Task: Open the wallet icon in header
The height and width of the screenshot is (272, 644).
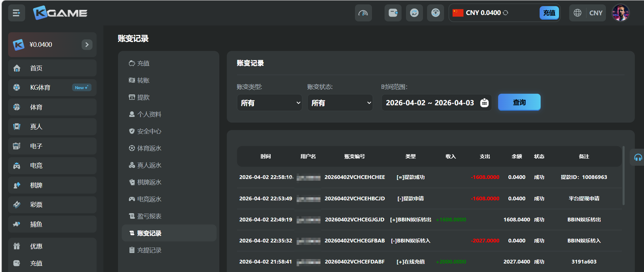Action: tap(393, 13)
